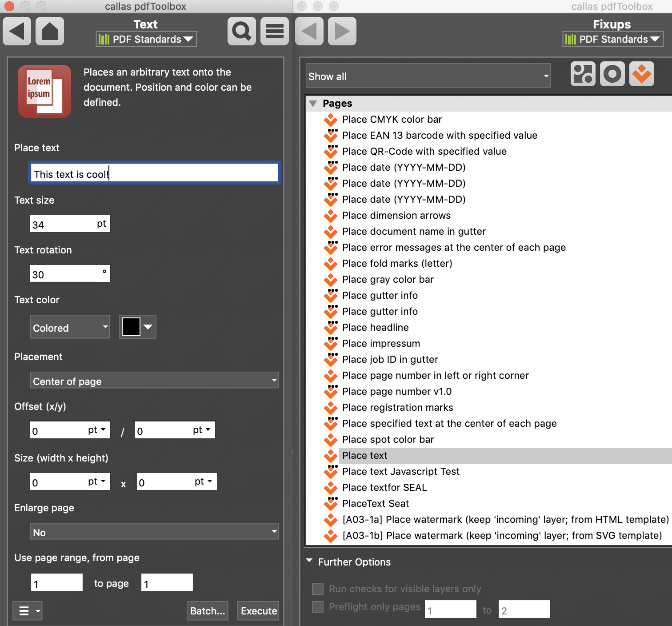This screenshot has width=672, height=626.
Task: Enable Run checks for visible layers only
Action: (x=318, y=589)
